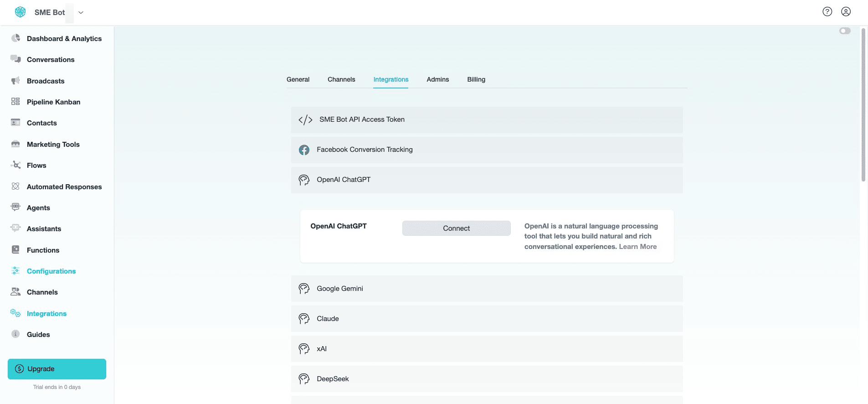Click the Channels people icon in sidebar

pyautogui.click(x=16, y=292)
